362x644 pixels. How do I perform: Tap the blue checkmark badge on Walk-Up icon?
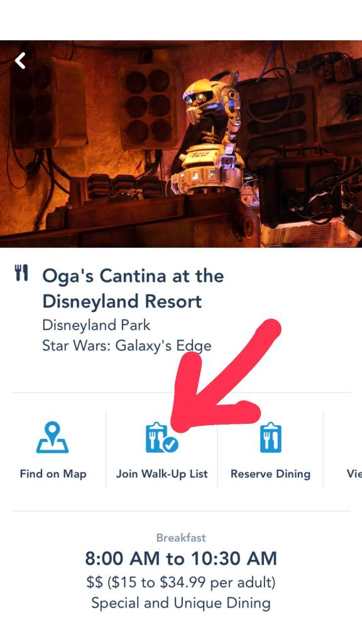coord(170,445)
